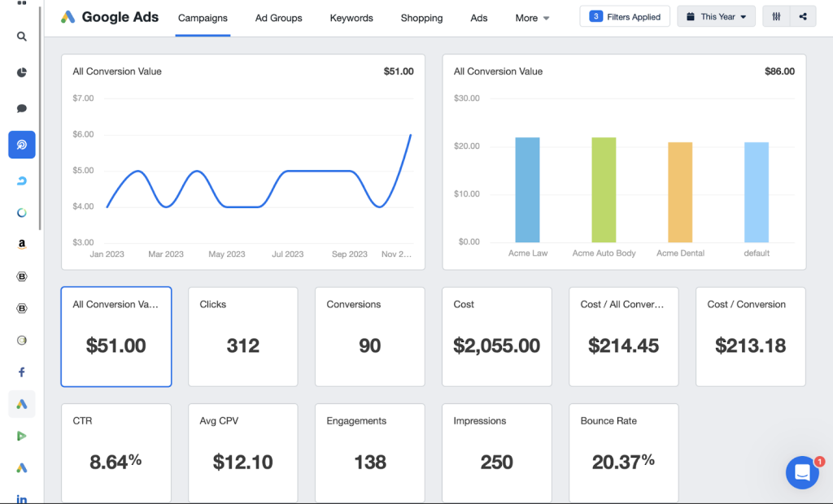The image size is (833, 504).
Task: Open the chat support bubble
Action: (x=802, y=472)
